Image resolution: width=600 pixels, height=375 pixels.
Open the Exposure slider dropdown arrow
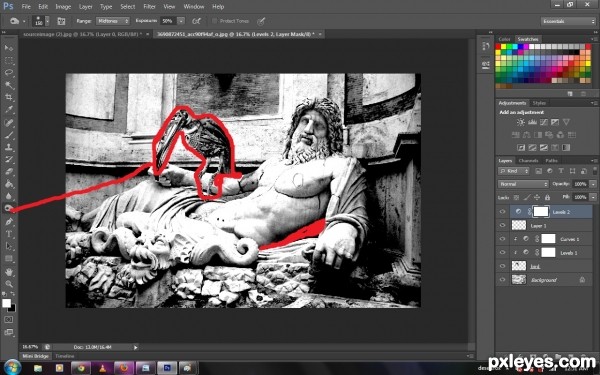point(181,21)
